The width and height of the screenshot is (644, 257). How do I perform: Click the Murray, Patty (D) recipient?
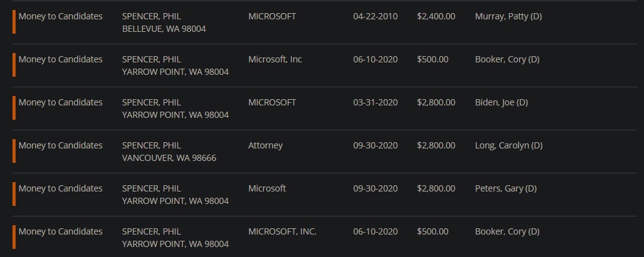(508, 16)
